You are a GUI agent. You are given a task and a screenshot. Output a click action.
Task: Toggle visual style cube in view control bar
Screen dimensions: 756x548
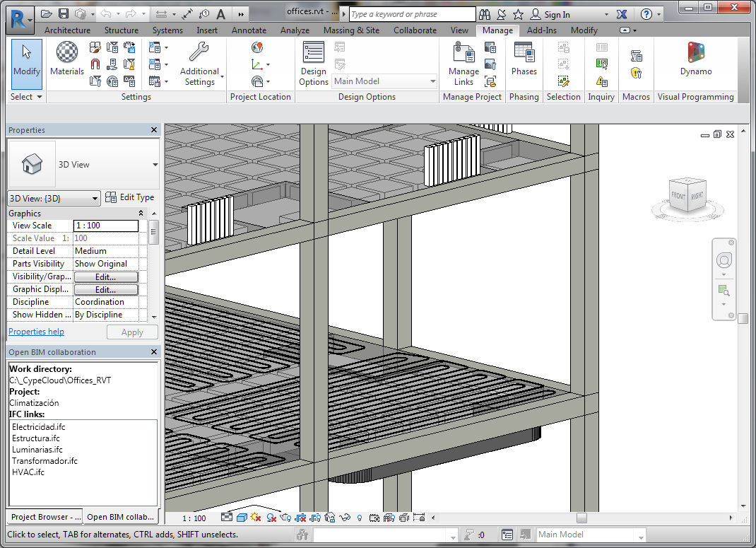pos(242,518)
